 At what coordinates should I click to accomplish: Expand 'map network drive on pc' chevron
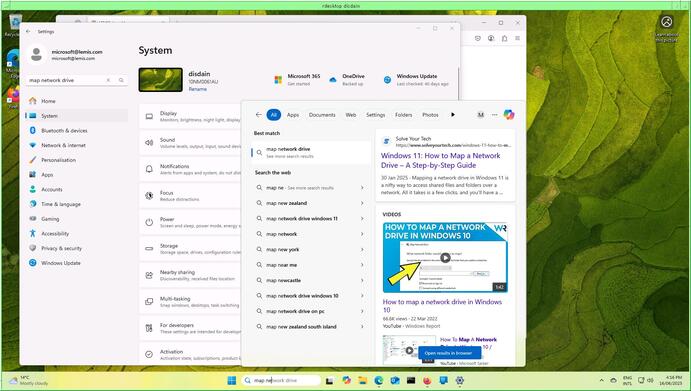362,311
